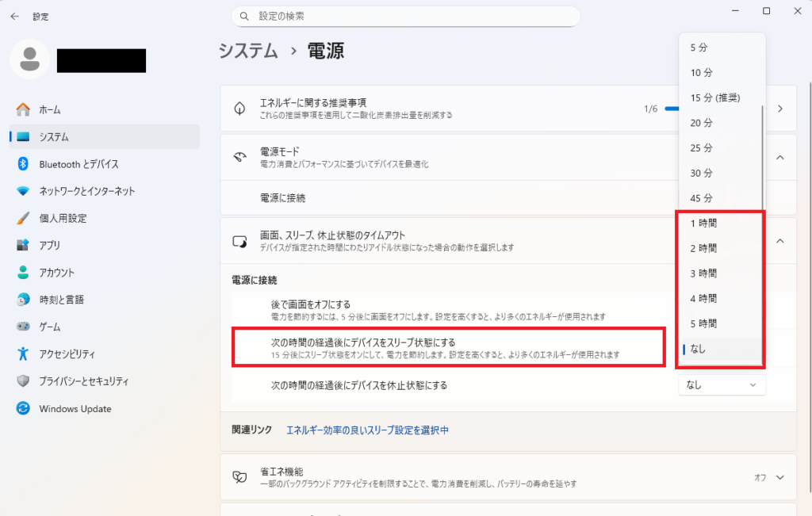Select アプリ from the sidebar menu
Image resolution: width=812 pixels, height=516 pixels.
coord(48,245)
